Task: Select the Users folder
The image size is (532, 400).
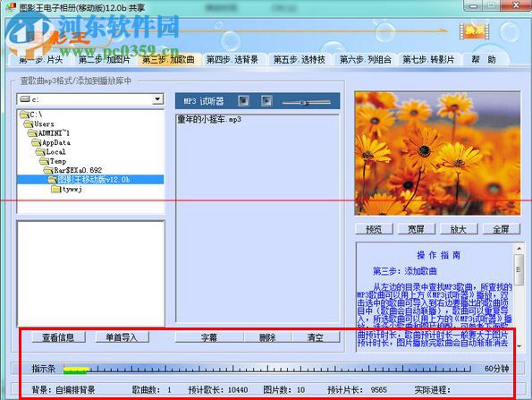Action: (39, 124)
